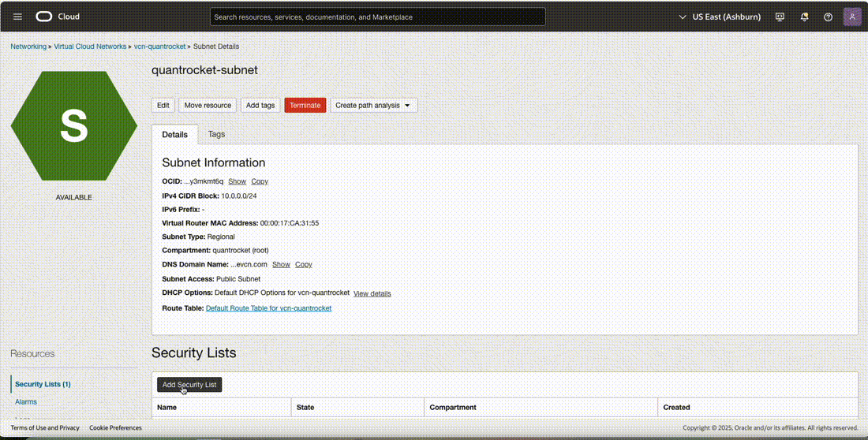Switch to the Tags tab
Viewport: 868px width, 440px height.
(216, 134)
